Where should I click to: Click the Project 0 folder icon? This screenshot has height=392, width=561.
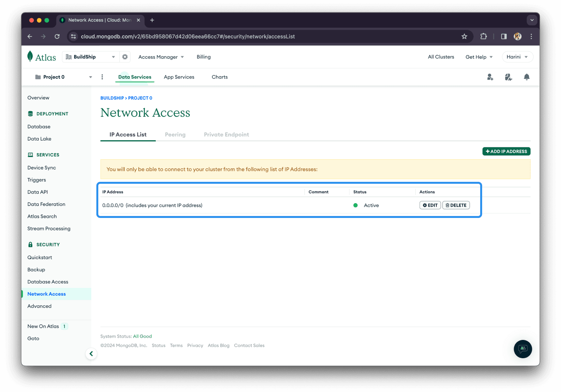point(38,77)
